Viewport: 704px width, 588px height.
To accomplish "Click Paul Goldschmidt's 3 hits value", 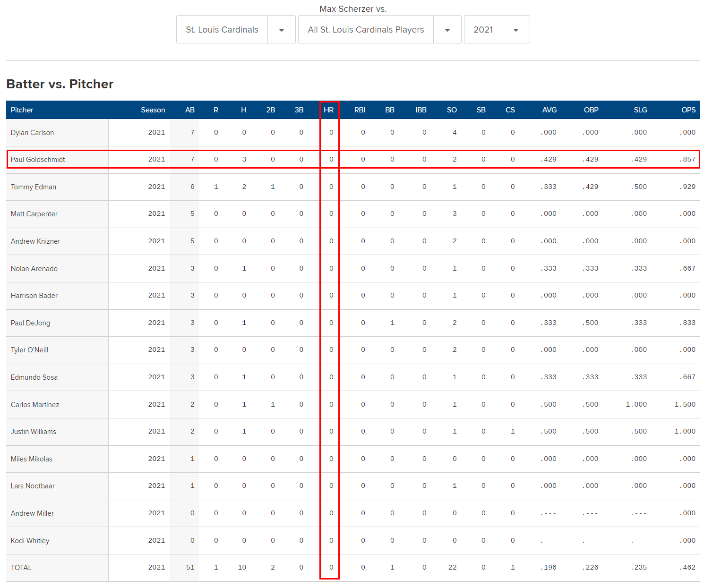I will point(244,159).
